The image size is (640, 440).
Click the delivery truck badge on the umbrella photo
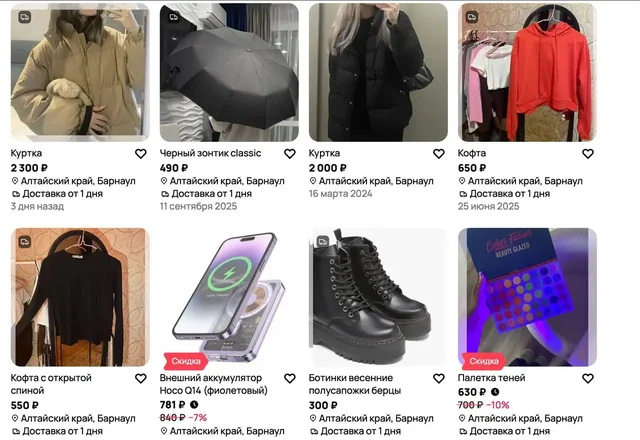(174, 17)
